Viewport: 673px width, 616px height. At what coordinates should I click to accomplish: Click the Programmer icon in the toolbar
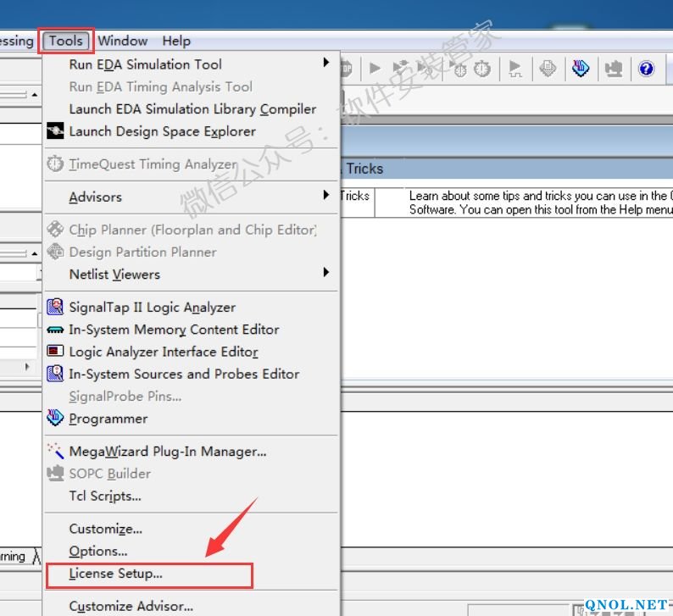(x=581, y=69)
